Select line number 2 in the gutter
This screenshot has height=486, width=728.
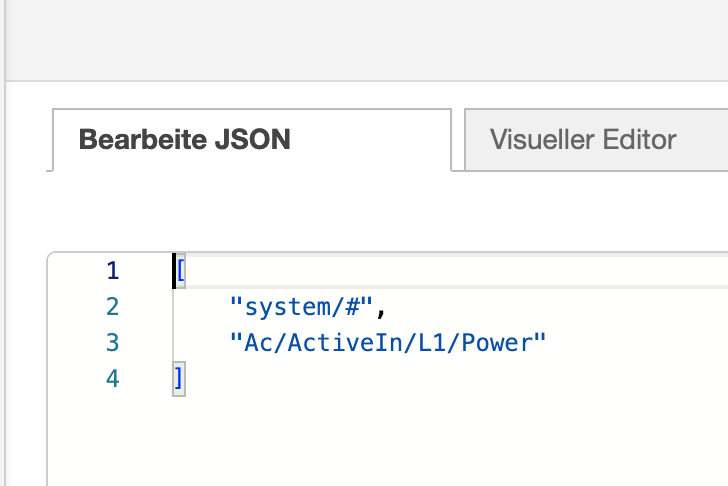click(112, 307)
